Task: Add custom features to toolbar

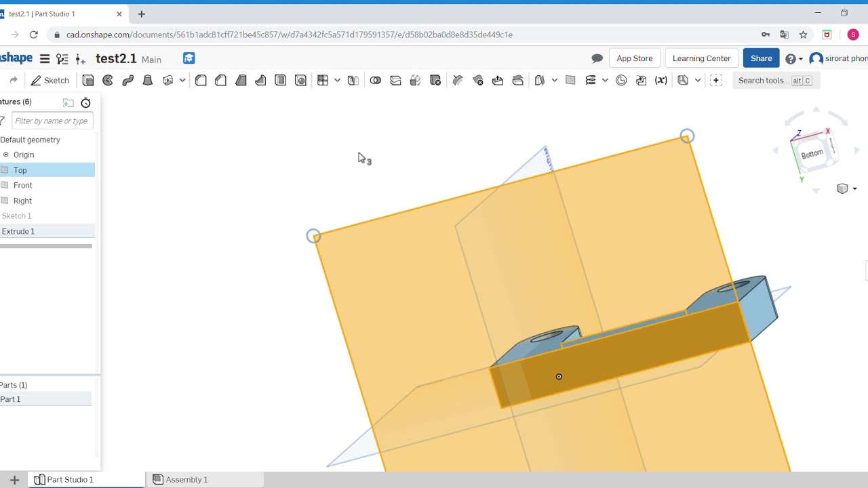Action: (x=715, y=81)
